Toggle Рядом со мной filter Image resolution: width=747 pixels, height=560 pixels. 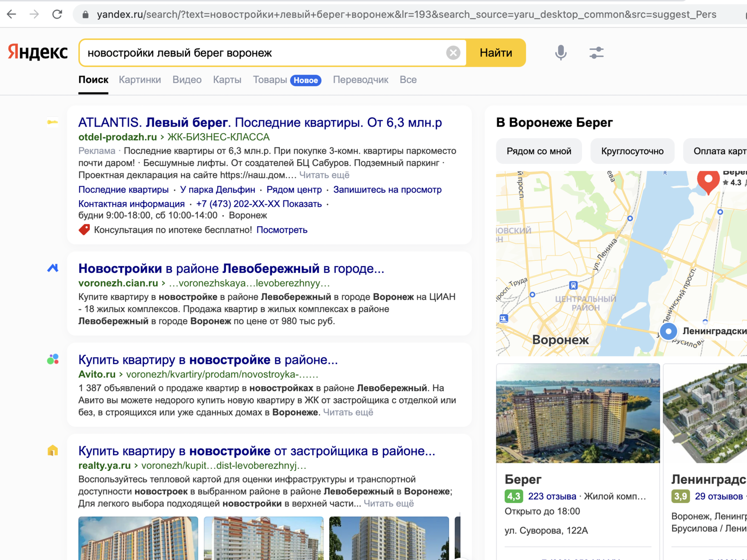pos(539,151)
